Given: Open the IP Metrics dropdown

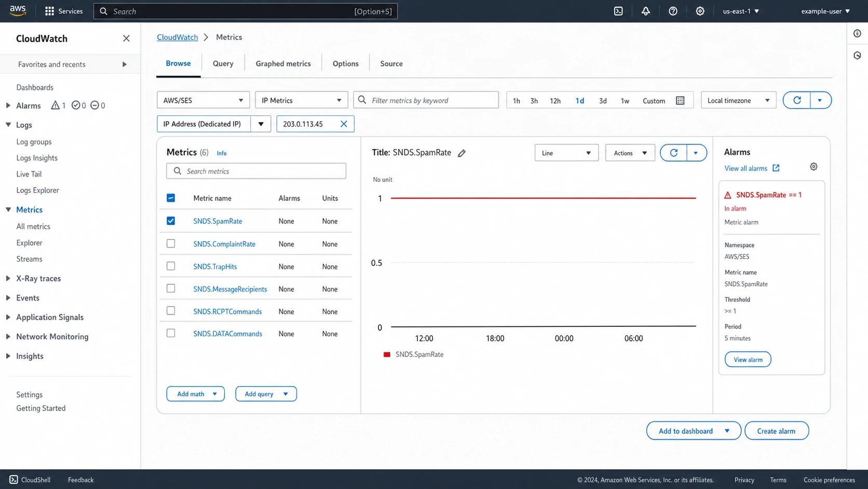Looking at the screenshot, I should tap(301, 100).
